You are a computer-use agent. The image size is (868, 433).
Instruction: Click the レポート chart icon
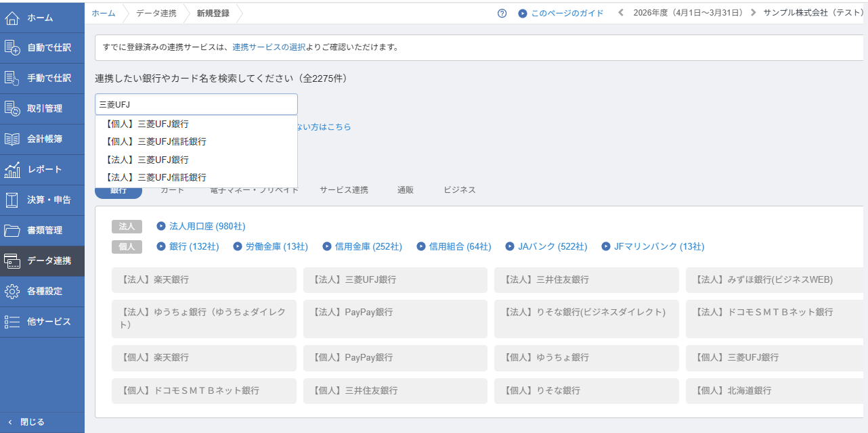coord(12,170)
